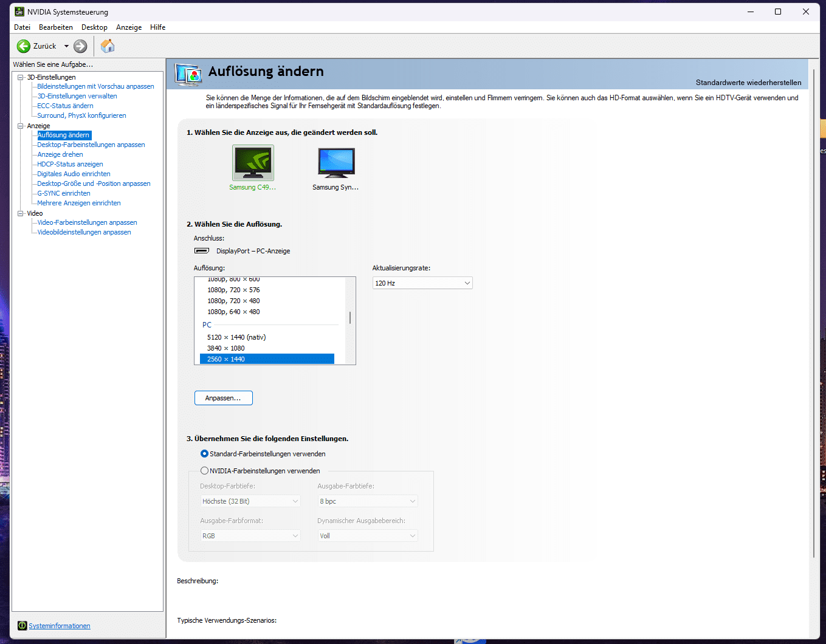Click the green Zurück back arrow icon
The image size is (826, 644).
tap(24, 46)
